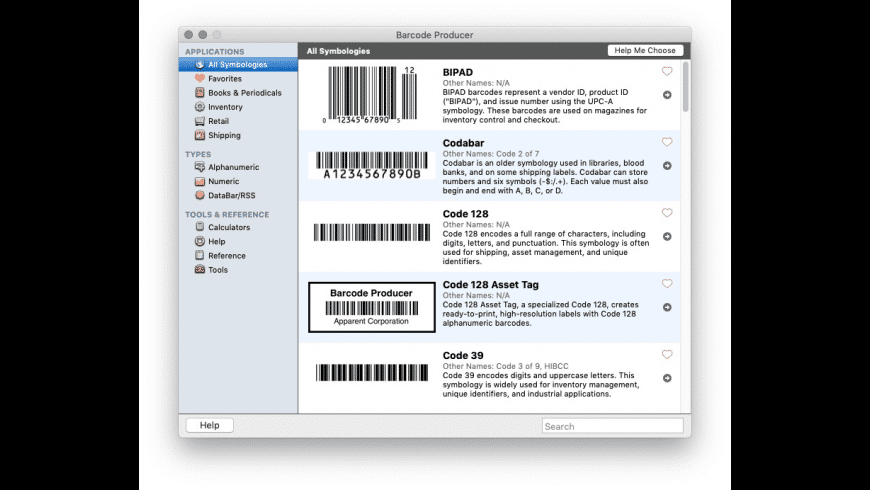The image size is (870, 490).
Task: Click the Shipping icon in sidebar
Action: pos(200,135)
